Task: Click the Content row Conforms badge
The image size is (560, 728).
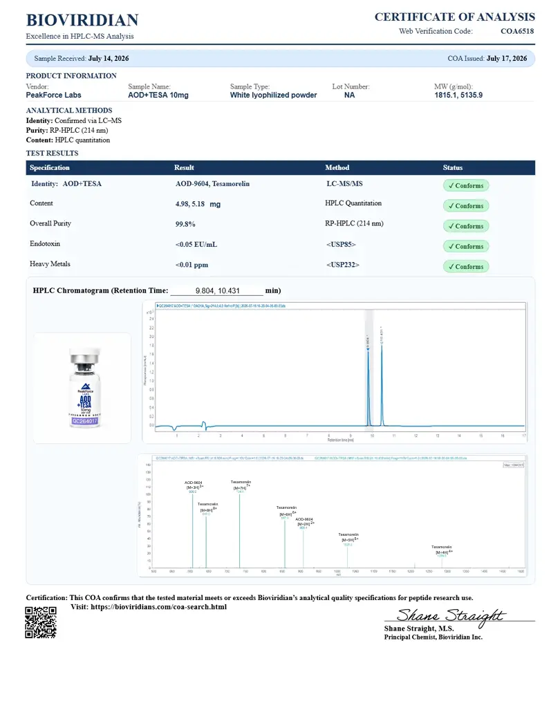Action: [466, 205]
